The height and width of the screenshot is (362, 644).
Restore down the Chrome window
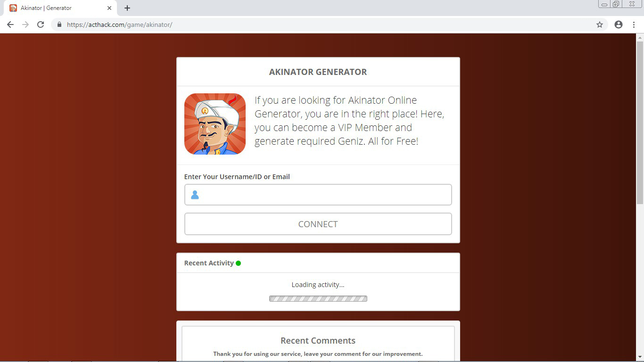[616, 4]
